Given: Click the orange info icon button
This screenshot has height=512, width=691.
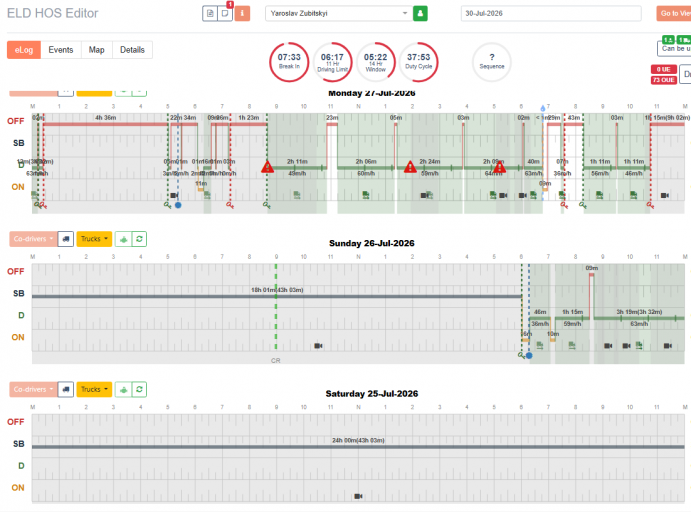Looking at the screenshot, I should [242, 13].
